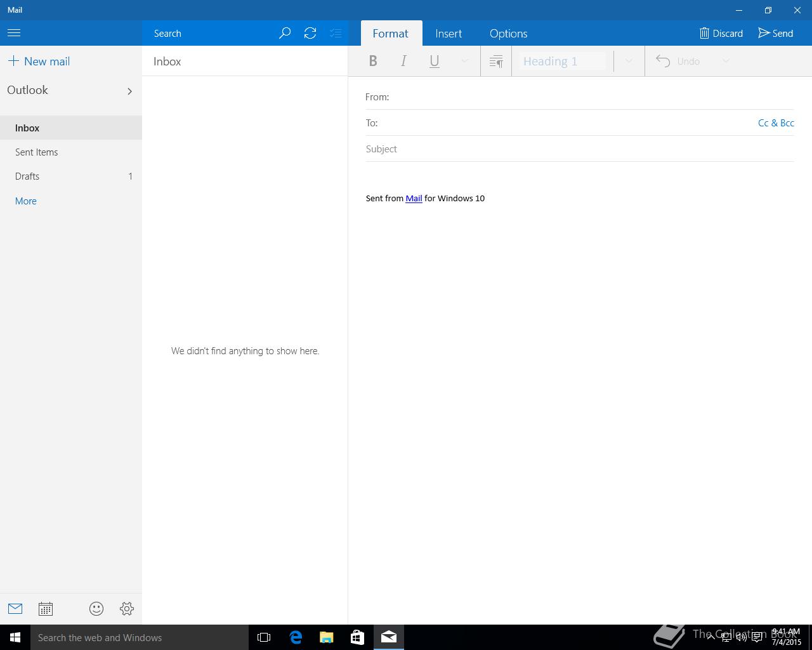Sync the mailbox with refresh icon

[x=310, y=33]
